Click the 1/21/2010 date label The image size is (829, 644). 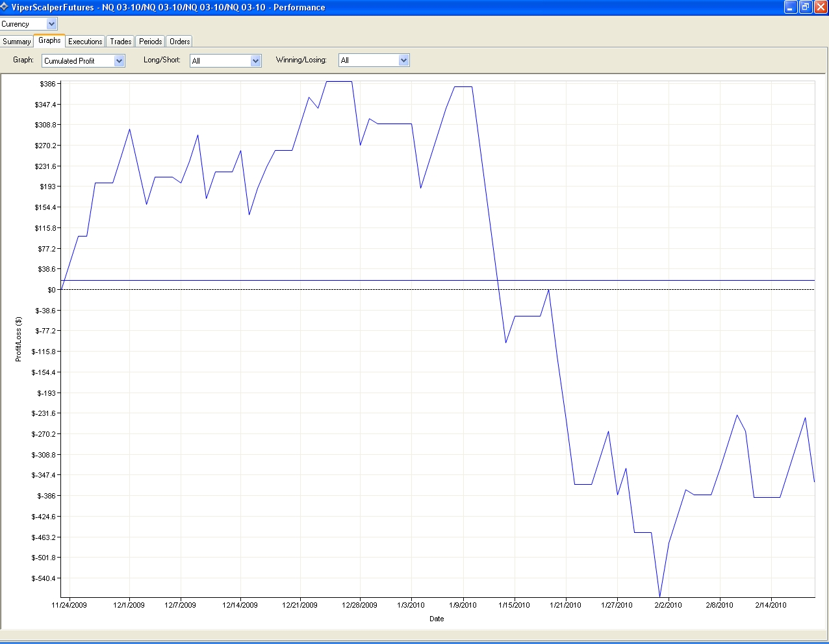566,605
